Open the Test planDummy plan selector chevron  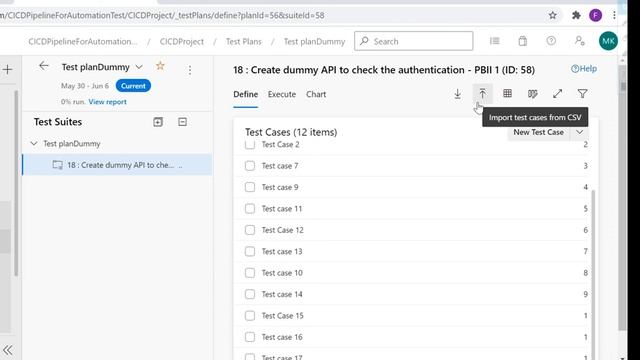click(139, 67)
